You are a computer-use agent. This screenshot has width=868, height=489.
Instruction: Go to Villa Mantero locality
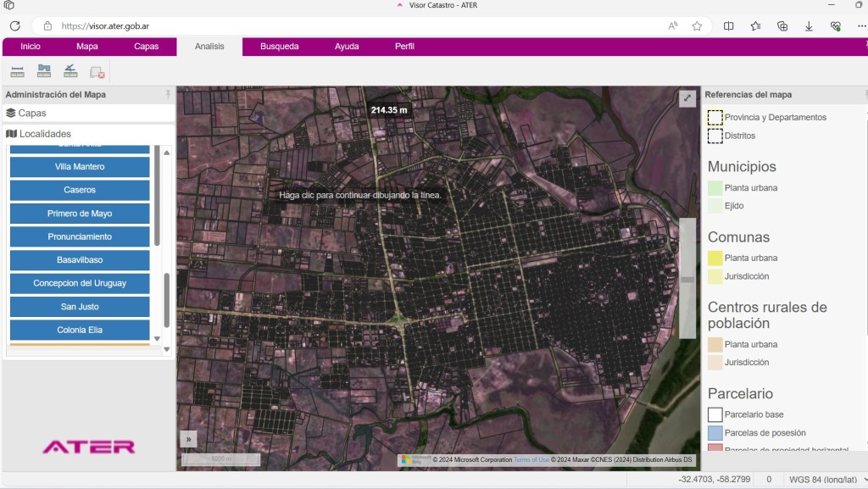point(80,166)
